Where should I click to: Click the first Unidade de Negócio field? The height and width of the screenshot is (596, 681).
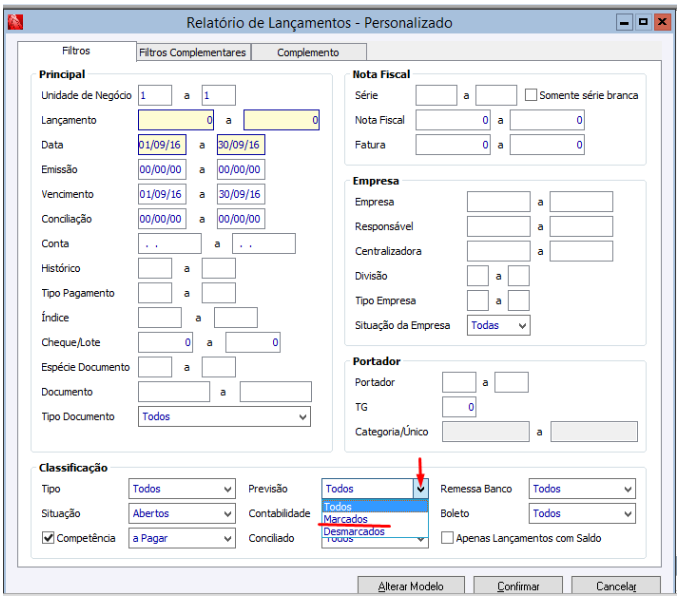[x=155, y=95]
